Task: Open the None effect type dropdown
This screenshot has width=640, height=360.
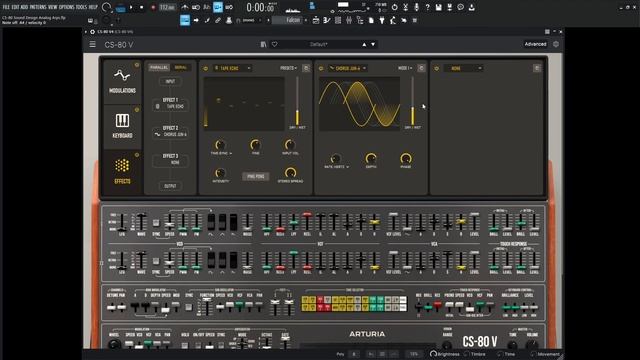Action: click(x=463, y=68)
